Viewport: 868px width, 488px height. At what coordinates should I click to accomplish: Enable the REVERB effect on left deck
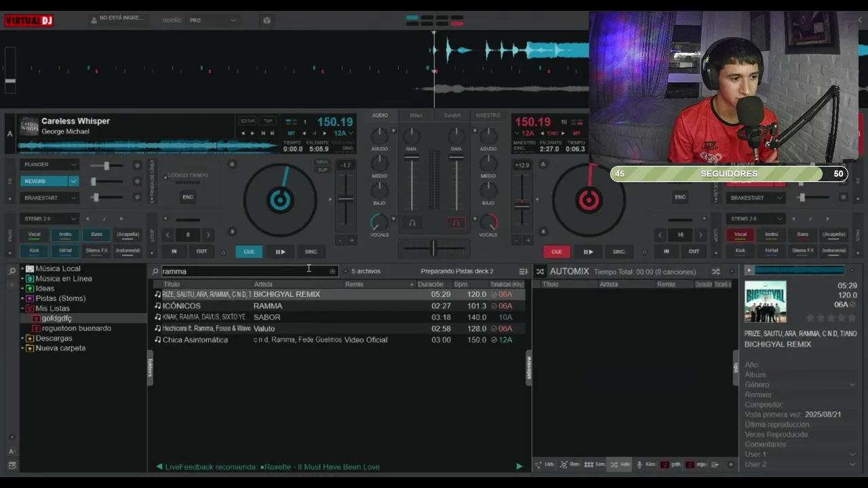point(44,181)
